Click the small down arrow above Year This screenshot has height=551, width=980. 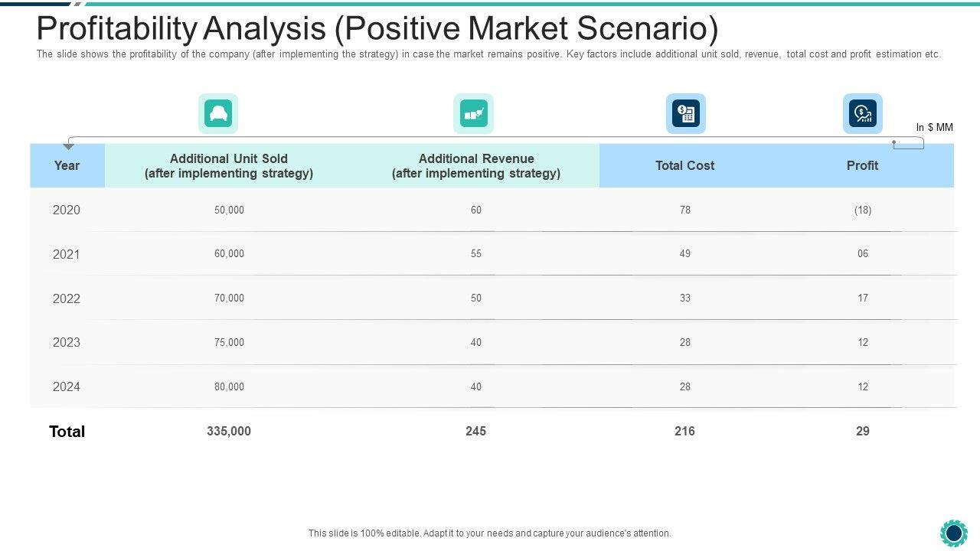click(x=68, y=145)
